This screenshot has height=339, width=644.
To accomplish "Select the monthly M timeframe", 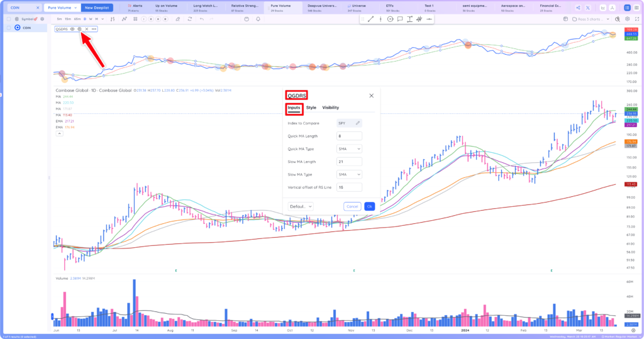I will point(96,19).
